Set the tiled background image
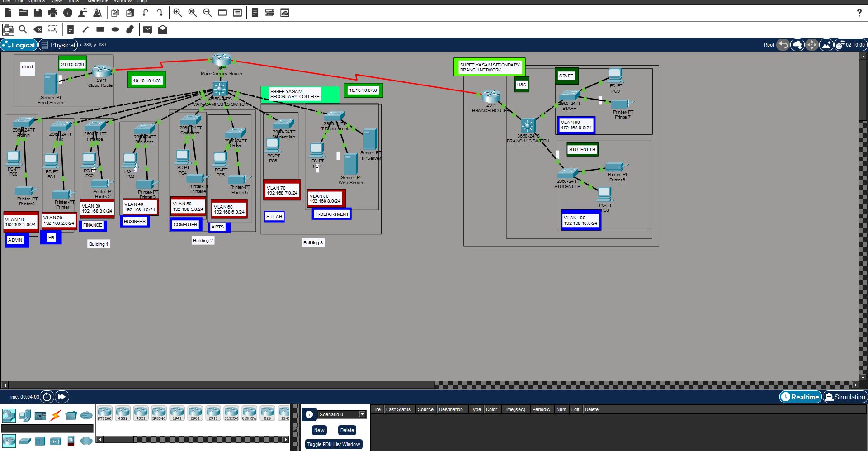 (x=826, y=45)
